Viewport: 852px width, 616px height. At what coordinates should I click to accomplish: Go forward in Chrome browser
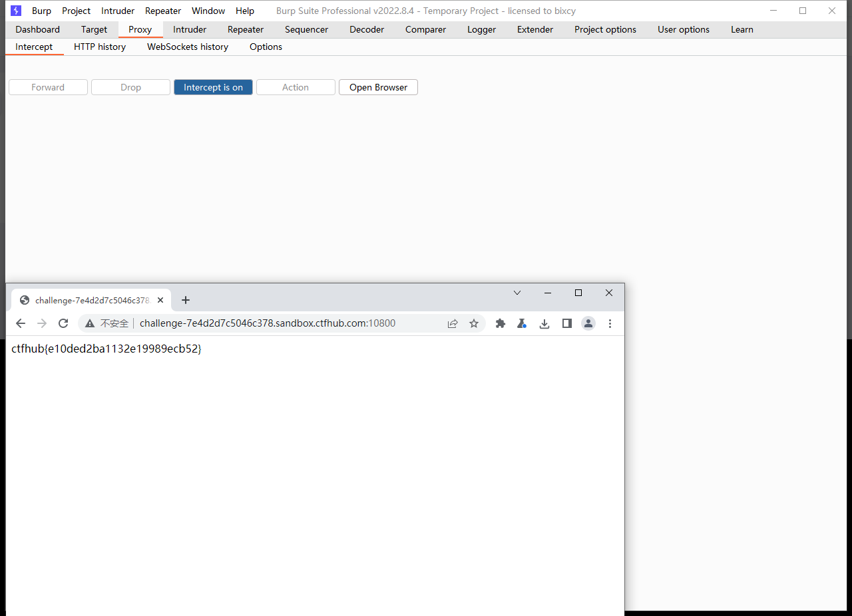click(42, 323)
